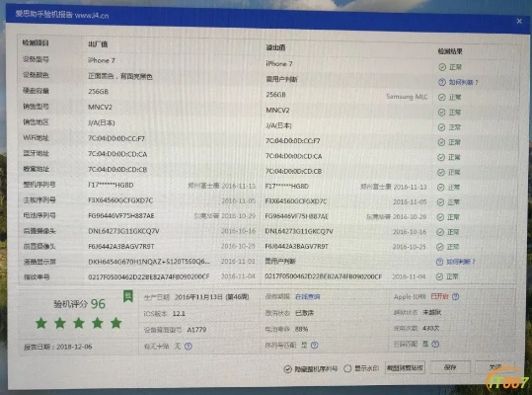Click the 截图到剪贴板 button
Viewport: 532px width, 395px height.
405,367
